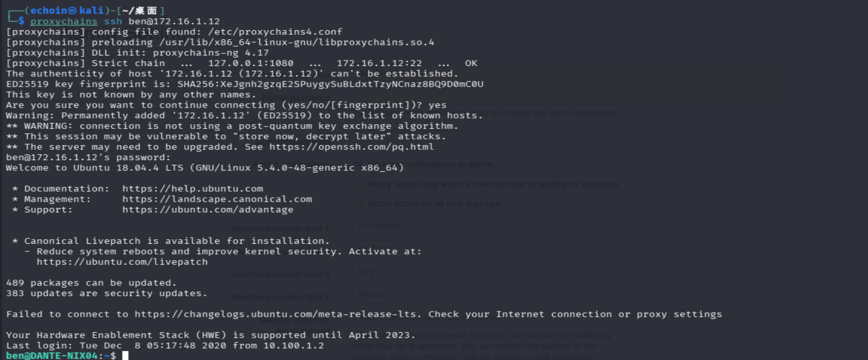The image size is (868, 360).
Task: Click the last login IP 10.100.1.2
Action: 293,346
